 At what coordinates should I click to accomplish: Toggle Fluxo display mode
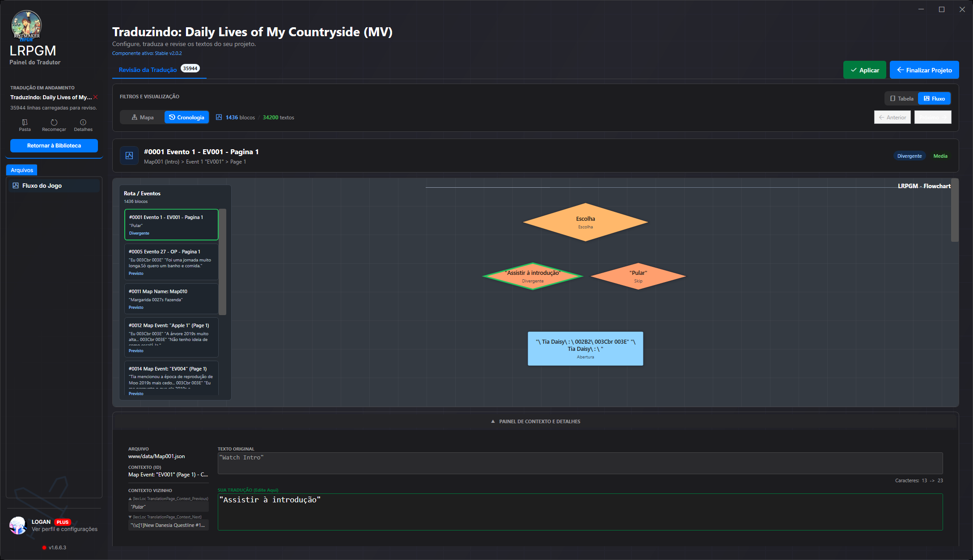934,98
